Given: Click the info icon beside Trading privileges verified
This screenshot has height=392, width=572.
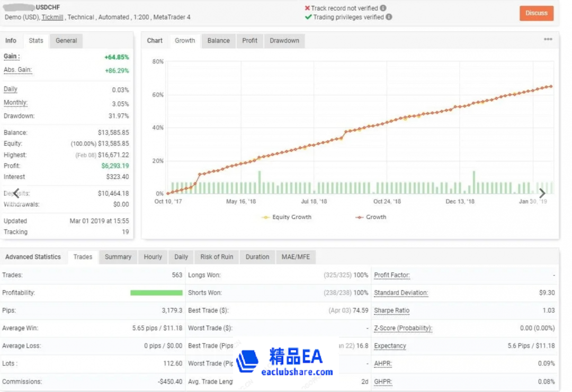Looking at the screenshot, I should tap(389, 17).
